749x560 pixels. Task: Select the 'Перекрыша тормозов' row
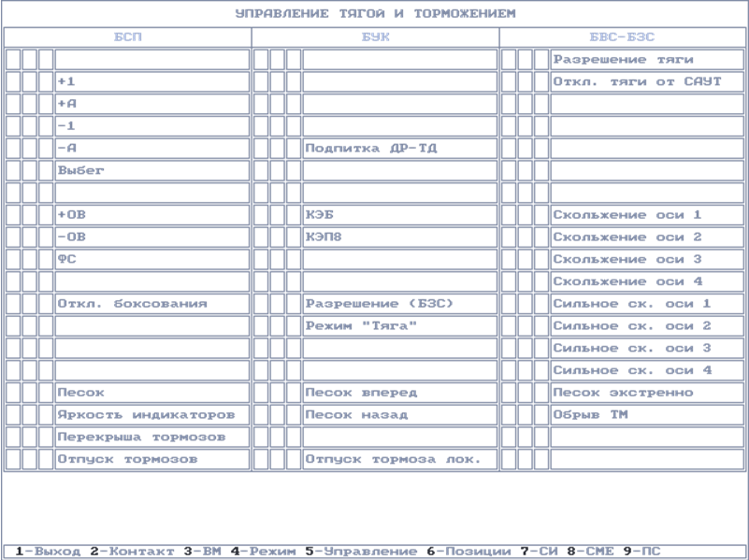click(x=152, y=437)
